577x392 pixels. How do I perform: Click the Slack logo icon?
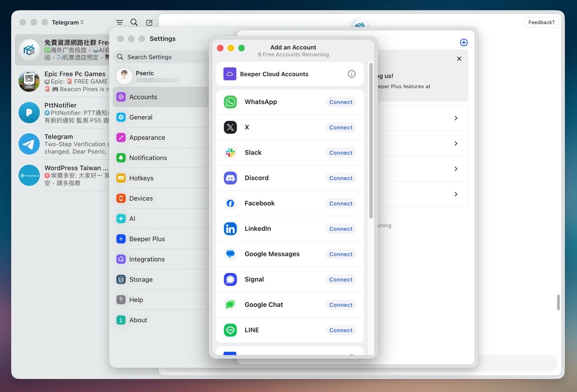click(230, 152)
